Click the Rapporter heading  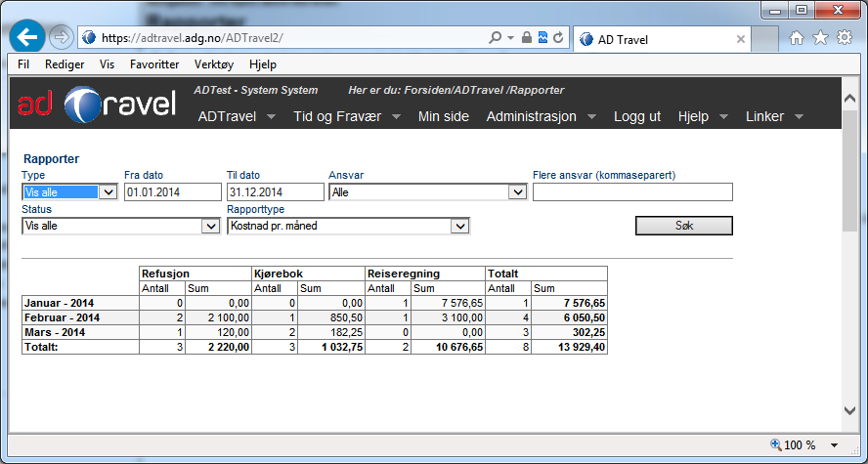click(51, 158)
